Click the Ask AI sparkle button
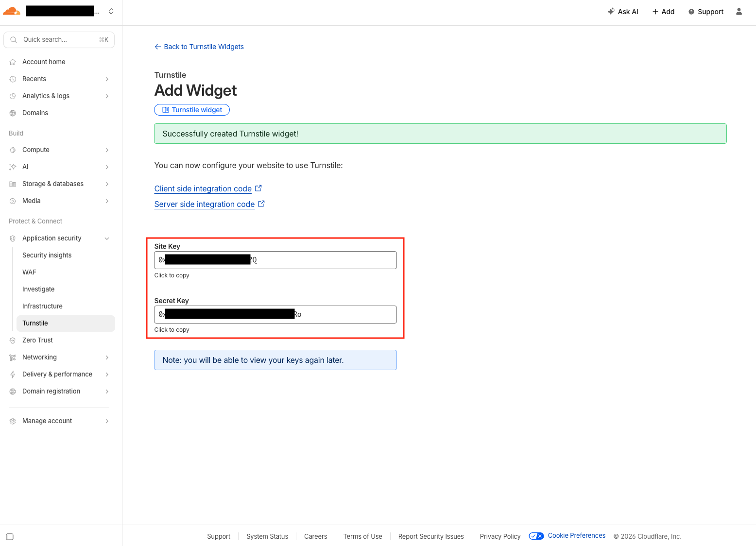Image resolution: width=756 pixels, height=546 pixels. (622, 12)
